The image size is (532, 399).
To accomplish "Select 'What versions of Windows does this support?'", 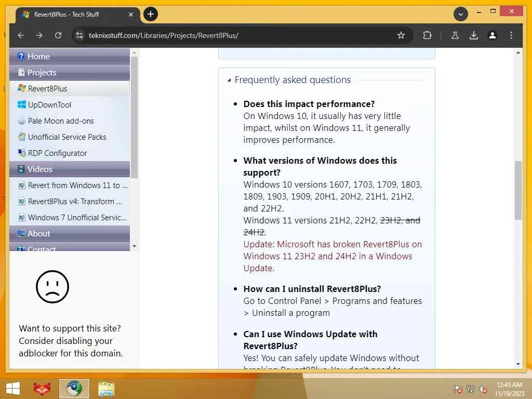I will tap(320, 166).
